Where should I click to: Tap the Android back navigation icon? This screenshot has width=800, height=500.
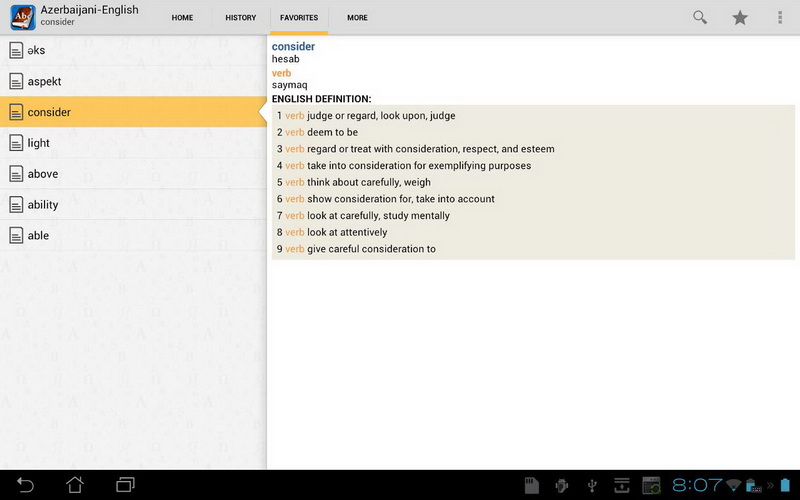coord(25,485)
